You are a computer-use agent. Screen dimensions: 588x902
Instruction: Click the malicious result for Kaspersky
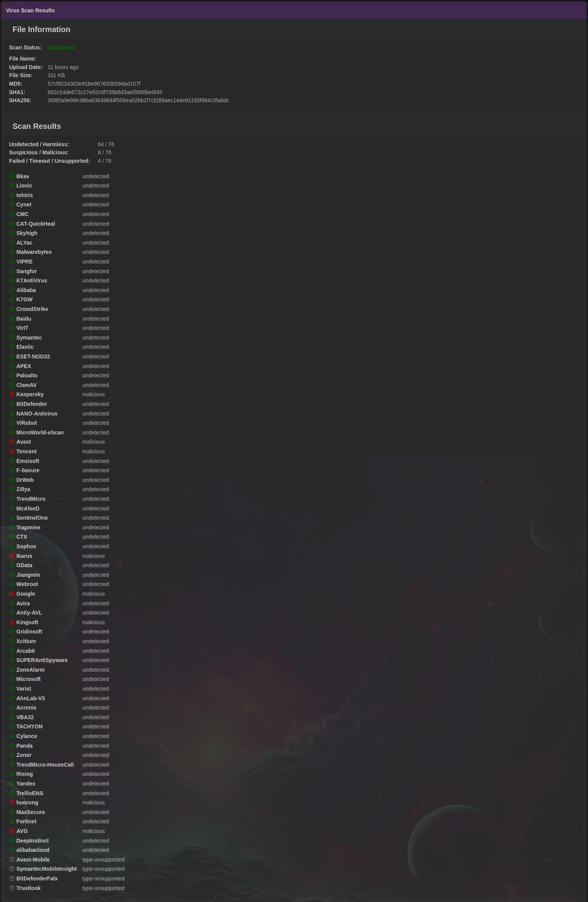point(93,394)
